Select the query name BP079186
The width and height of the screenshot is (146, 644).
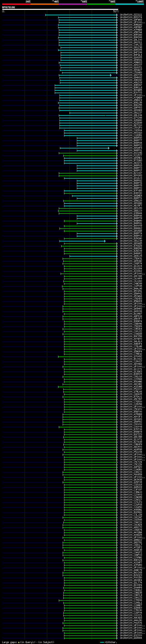(x=8, y=7)
